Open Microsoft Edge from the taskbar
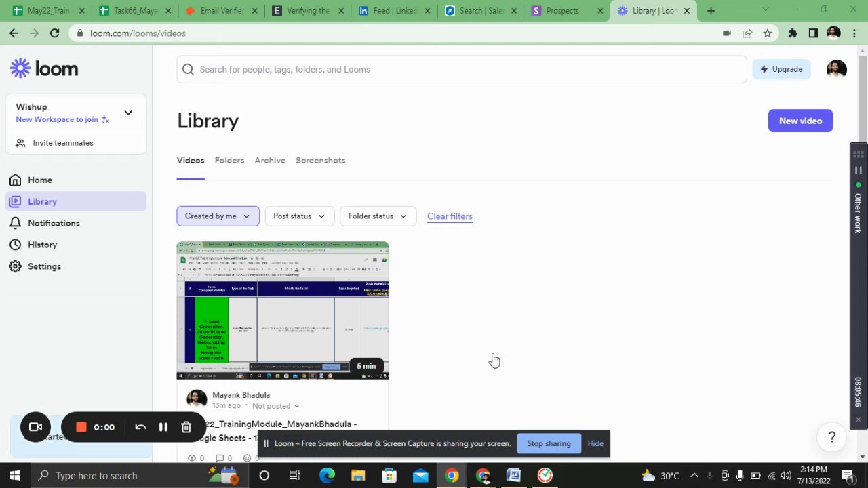 [327, 475]
